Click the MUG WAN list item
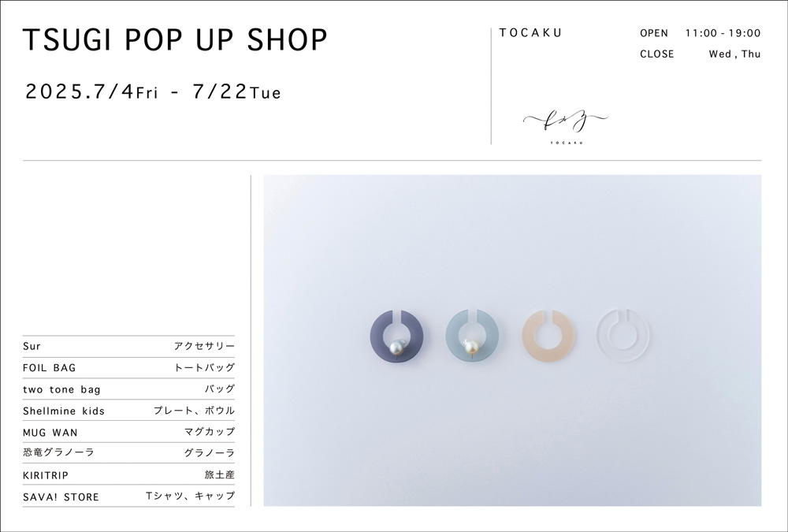The image size is (788, 532). click(x=128, y=432)
